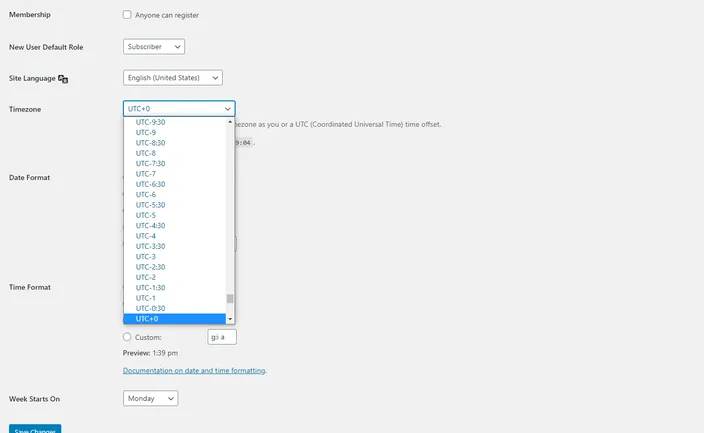Viewport: 704px width, 433px height.
Task: Click timezone list scroll down arrow
Action: (x=230, y=319)
